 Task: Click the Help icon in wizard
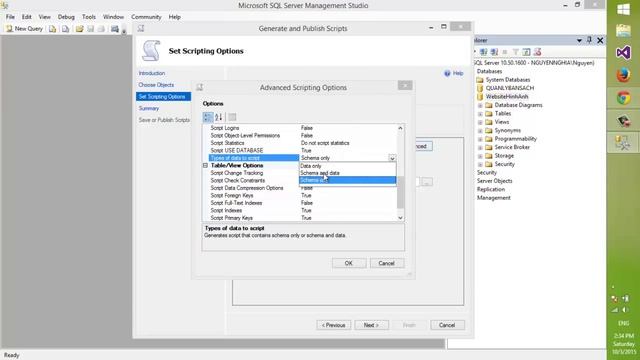click(x=447, y=73)
